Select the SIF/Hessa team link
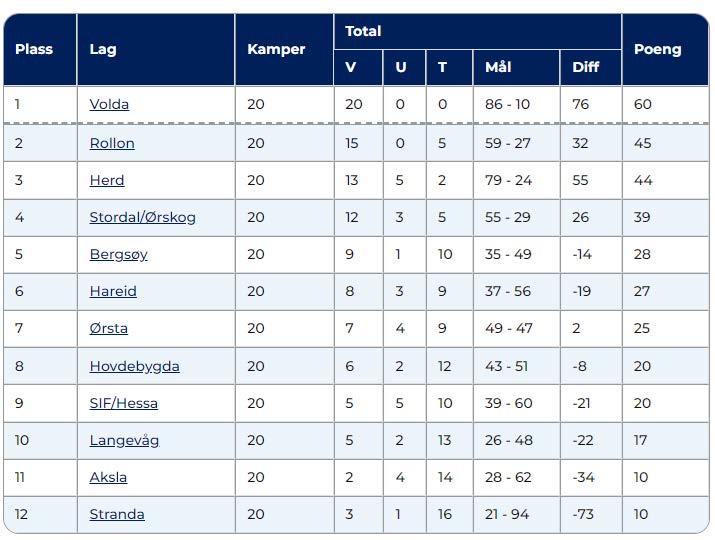715x540 pixels. [124, 403]
